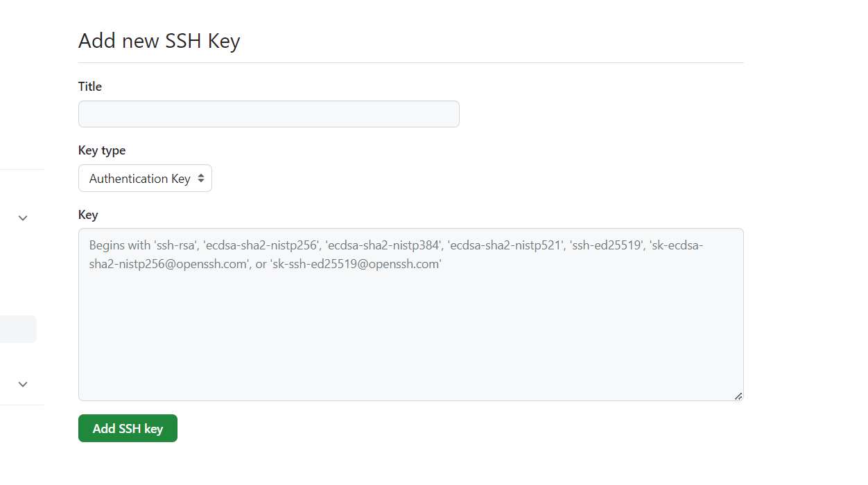Click the "Title" field label
Image resolution: width=868 pixels, height=485 pixels.
90,87
